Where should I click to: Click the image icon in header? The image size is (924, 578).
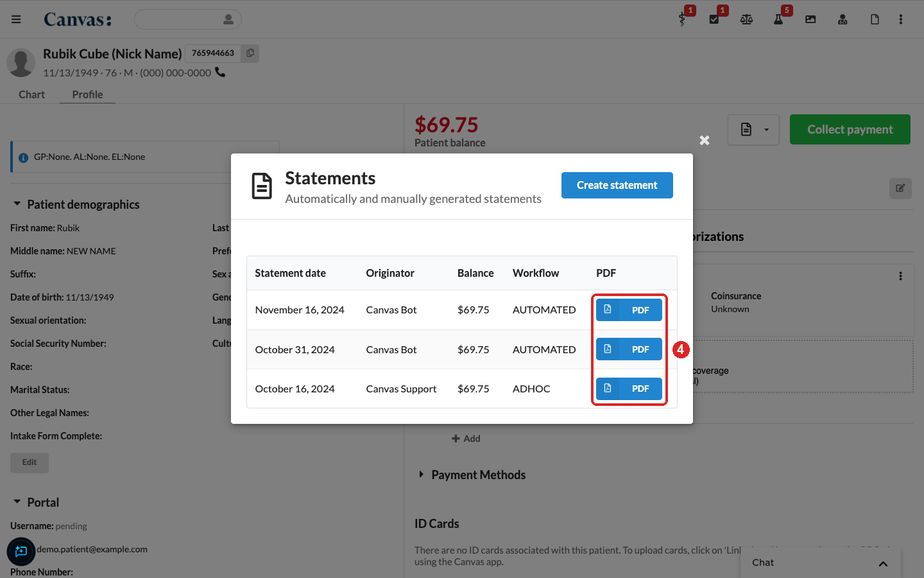810,19
